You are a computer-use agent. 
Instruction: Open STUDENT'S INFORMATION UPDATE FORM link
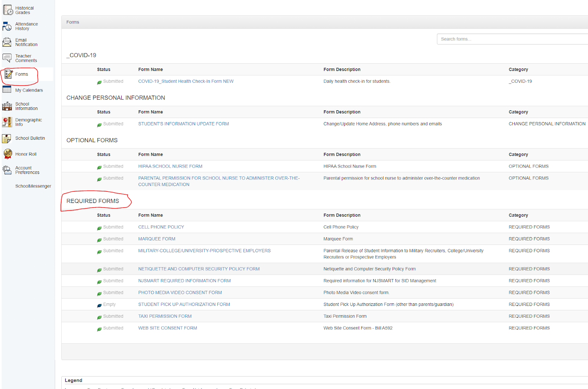pyautogui.click(x=183, y=124)
